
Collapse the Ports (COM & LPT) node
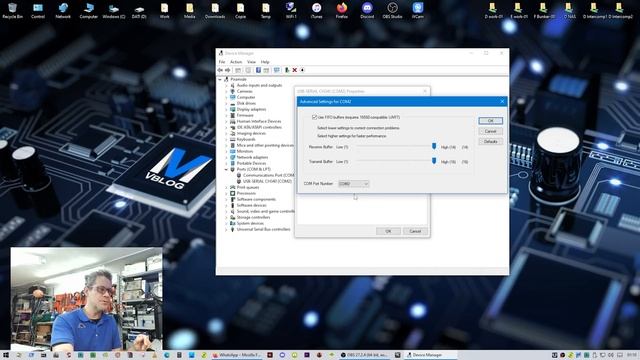click(x=226, y=169)
